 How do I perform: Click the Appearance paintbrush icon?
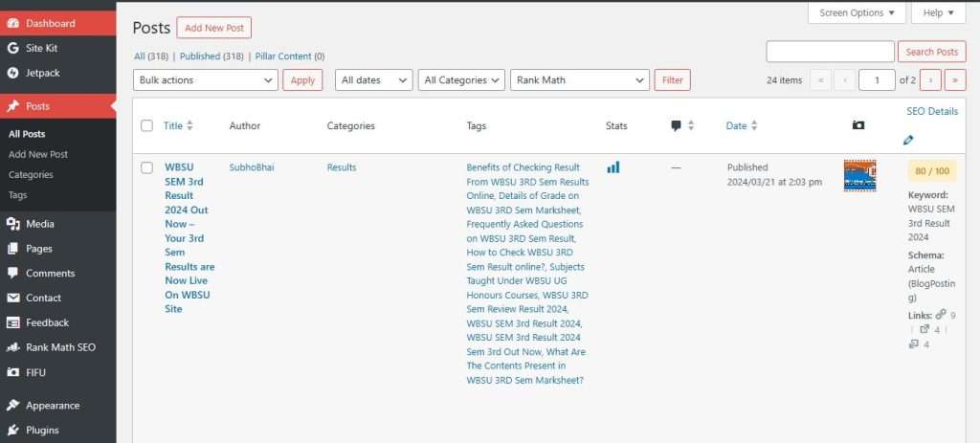click(12, 406)
